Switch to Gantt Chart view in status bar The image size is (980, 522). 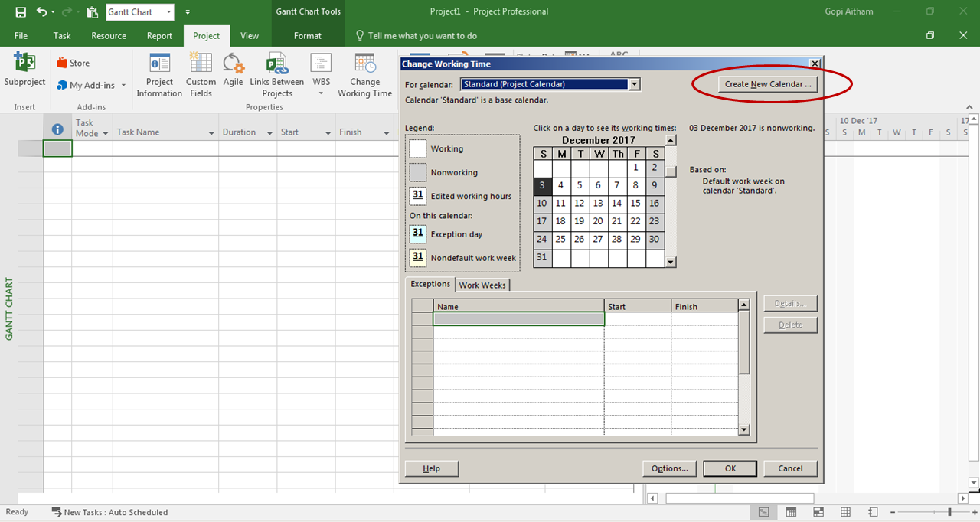pos(763,512)
